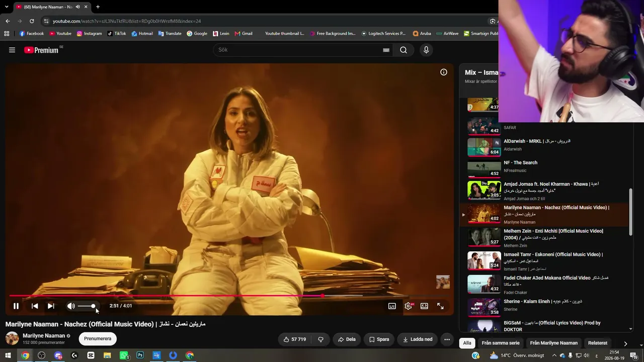Select the Från samma serie chip

coord(501,343)
